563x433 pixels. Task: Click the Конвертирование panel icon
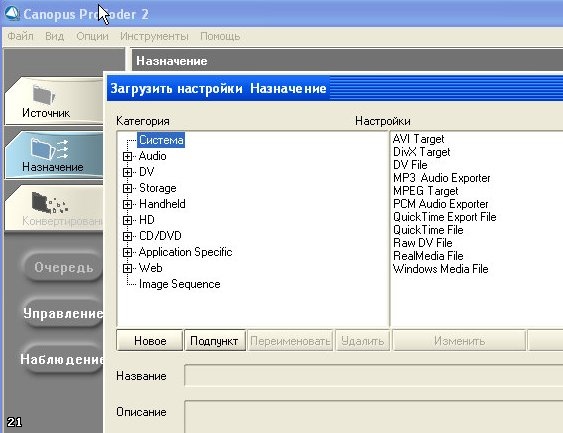49,203
